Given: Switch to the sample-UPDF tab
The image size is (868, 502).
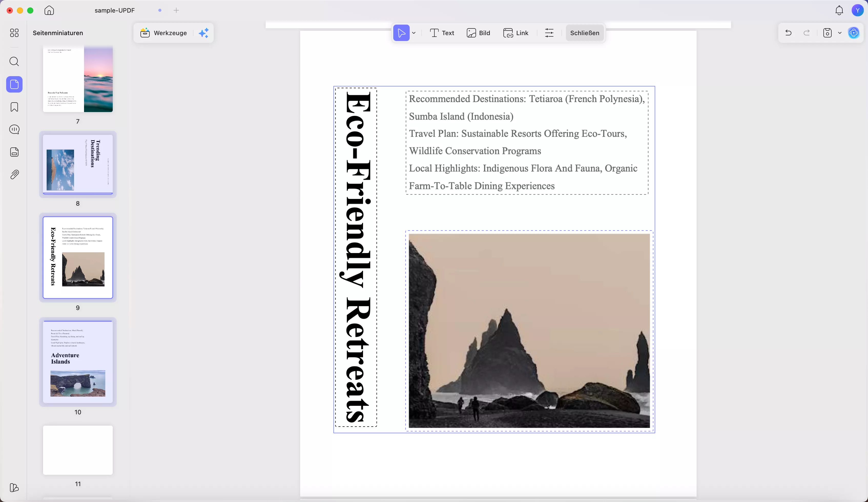Looking at the screenshot, I should tap(115, 10).
